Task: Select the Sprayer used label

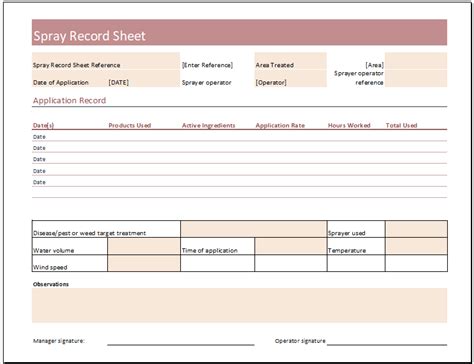Action: (346, 233)
